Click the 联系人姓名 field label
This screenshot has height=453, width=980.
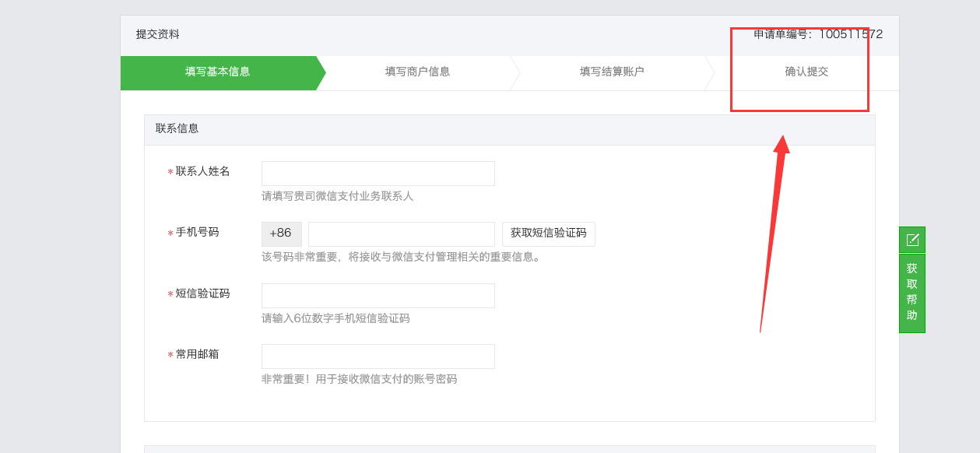[x=202, y=171]
